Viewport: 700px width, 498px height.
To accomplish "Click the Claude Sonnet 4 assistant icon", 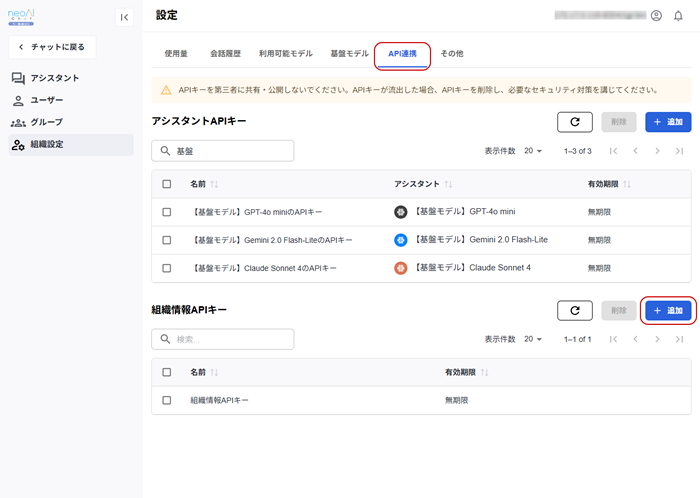I will 400,268.
